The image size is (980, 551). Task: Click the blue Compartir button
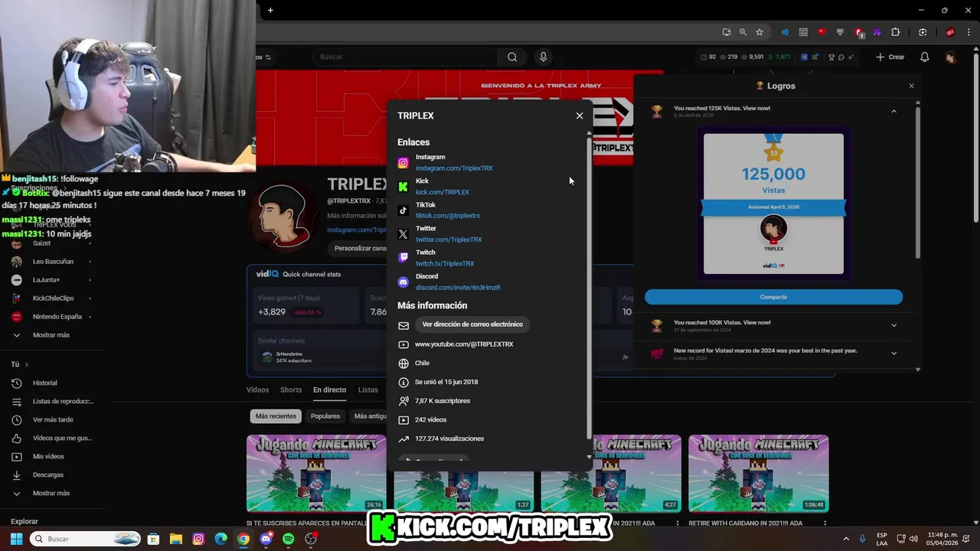point(773,297)
